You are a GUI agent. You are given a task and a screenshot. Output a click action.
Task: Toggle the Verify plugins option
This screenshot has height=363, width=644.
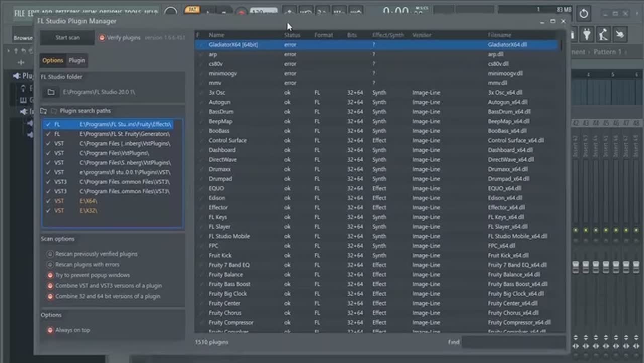[102, 38]
